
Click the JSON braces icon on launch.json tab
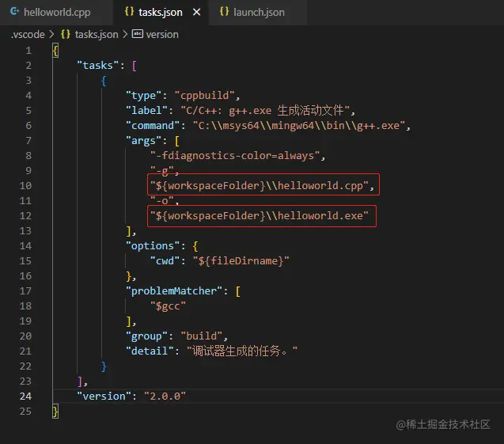tap(225, 12)
